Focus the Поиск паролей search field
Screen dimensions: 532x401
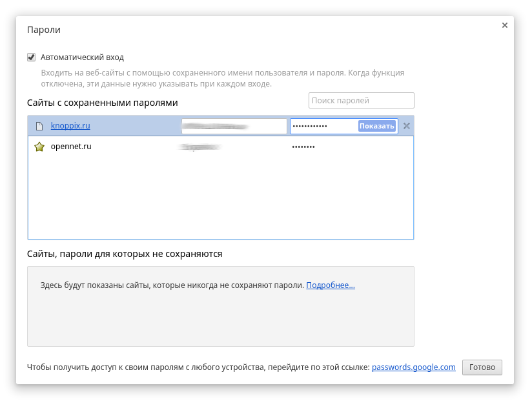(362, 101)
